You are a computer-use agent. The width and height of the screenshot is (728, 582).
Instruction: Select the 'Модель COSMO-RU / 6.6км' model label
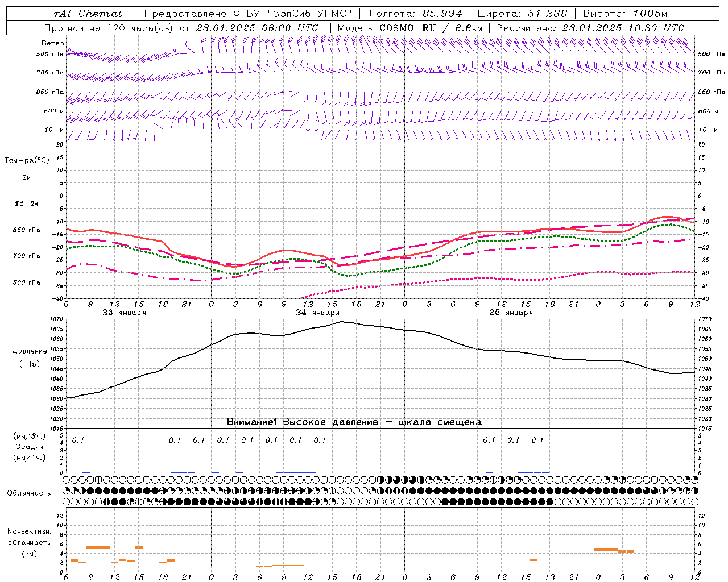pos(410,28)
